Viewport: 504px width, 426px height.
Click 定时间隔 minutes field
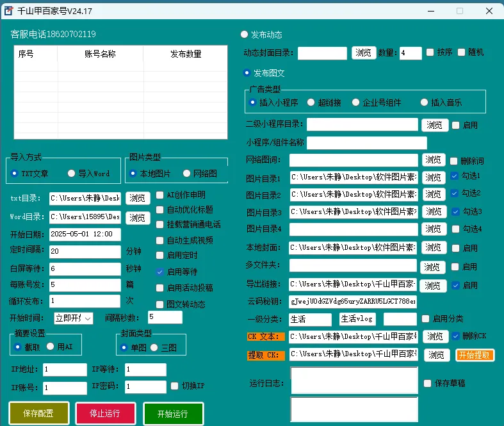(x=85, y=251)
